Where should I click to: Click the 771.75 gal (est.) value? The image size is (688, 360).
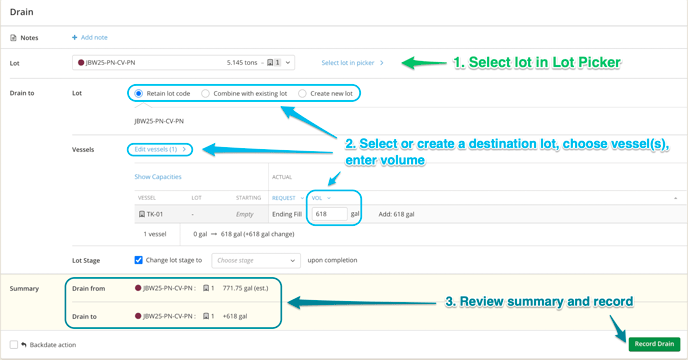(245, 288)
